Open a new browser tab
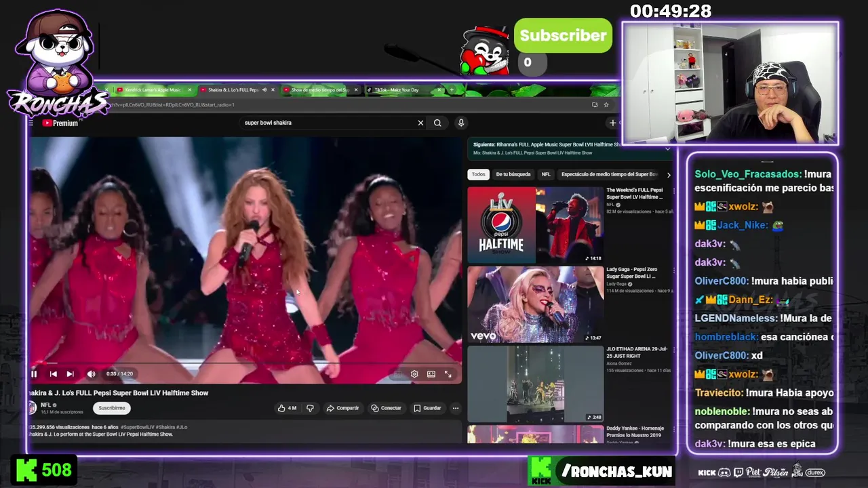This screenshot has width=868, height=488. coord(452,89)
